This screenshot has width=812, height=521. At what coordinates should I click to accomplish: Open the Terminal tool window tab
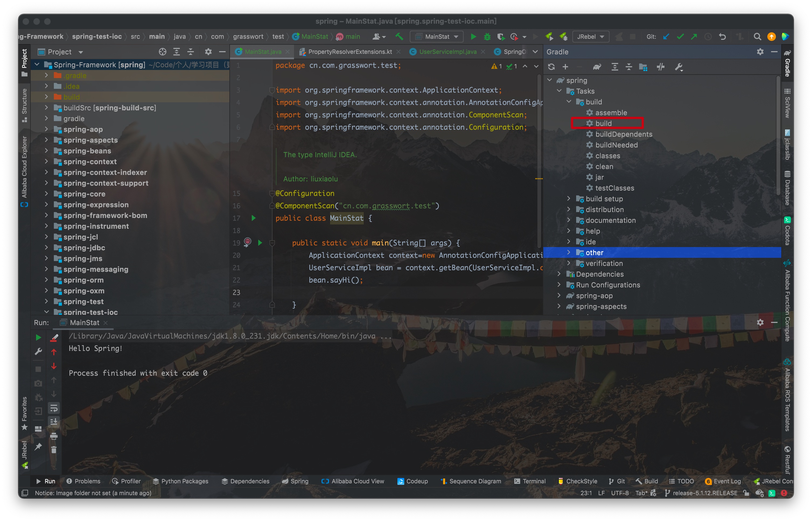[x=530, y=481]
